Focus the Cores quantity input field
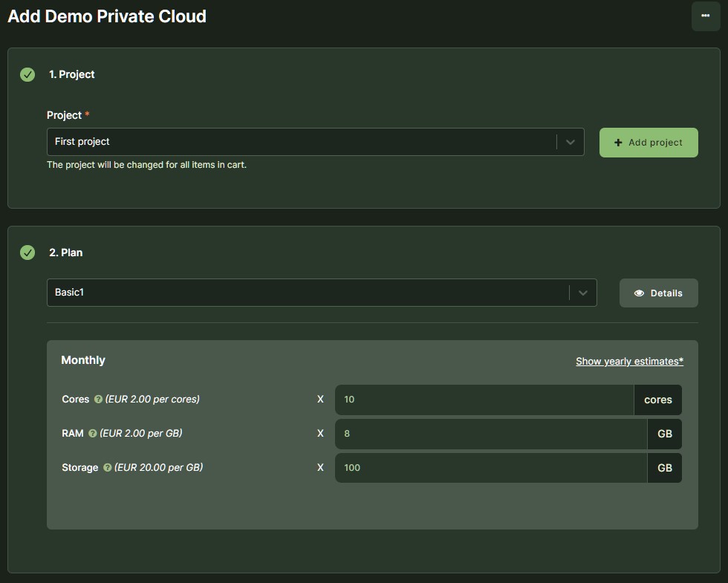Viewport: 728px width, 583px height. click(484, 400)
